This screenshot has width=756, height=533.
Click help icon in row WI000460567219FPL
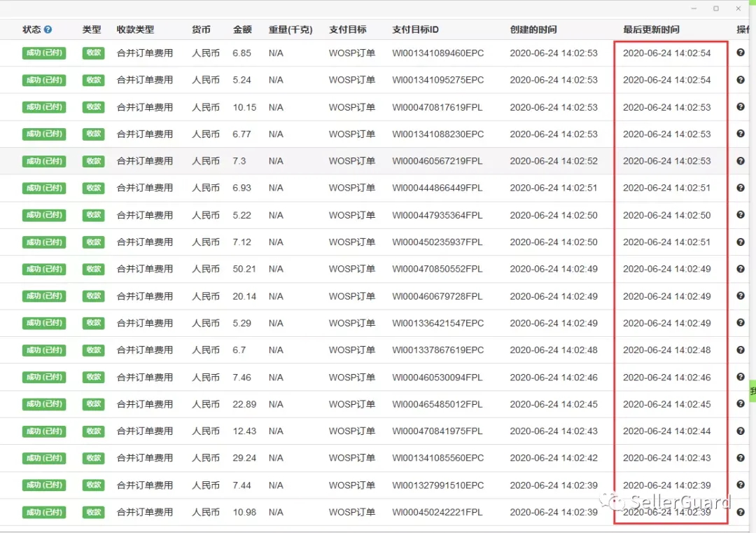(x=741, y=160)
